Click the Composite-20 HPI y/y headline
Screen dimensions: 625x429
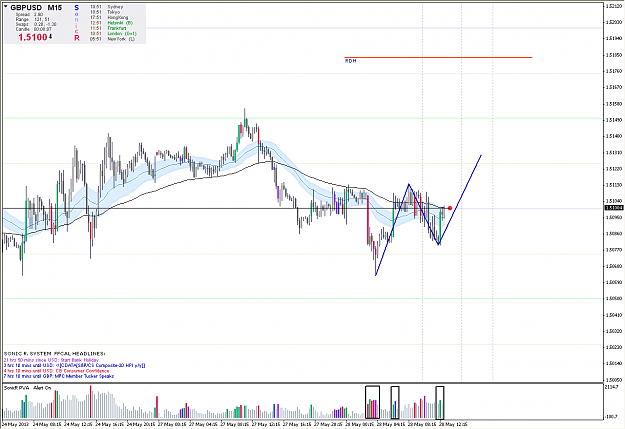click(75, 365)
